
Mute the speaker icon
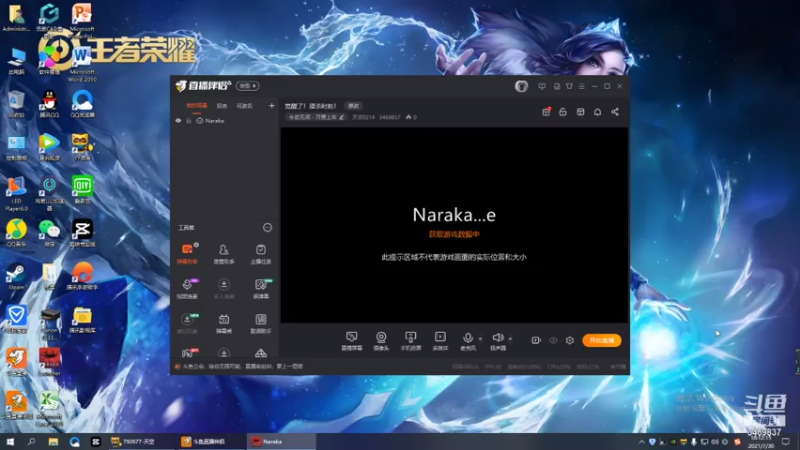click(498, 337)
